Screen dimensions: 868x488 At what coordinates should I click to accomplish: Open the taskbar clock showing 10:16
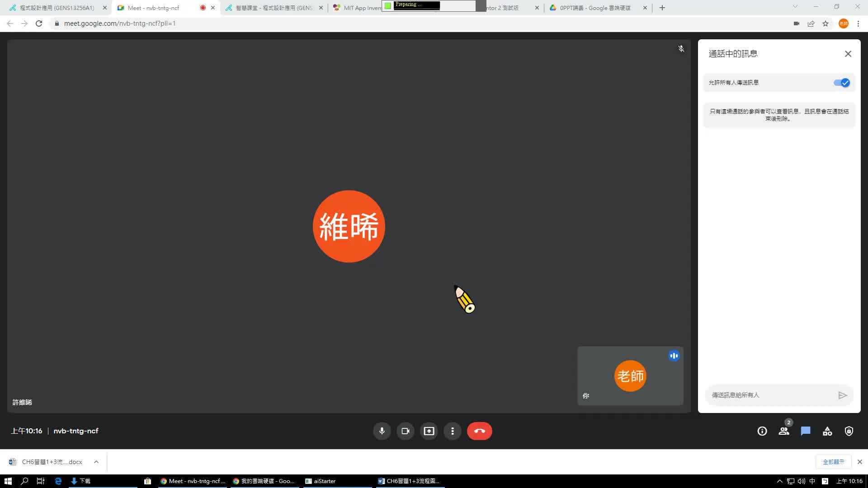[x=849, y=481]
